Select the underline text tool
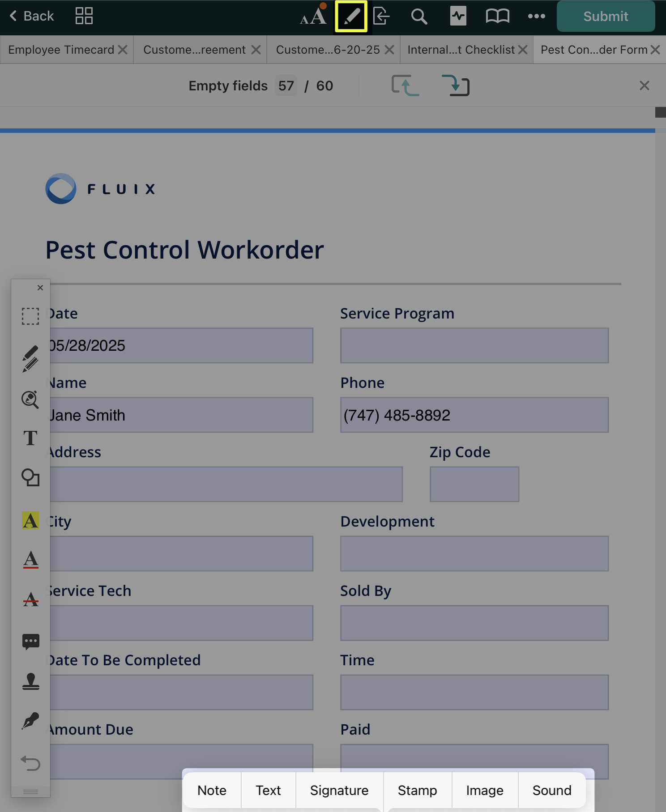This screenshot has width=666, height=812. (30, 559)
